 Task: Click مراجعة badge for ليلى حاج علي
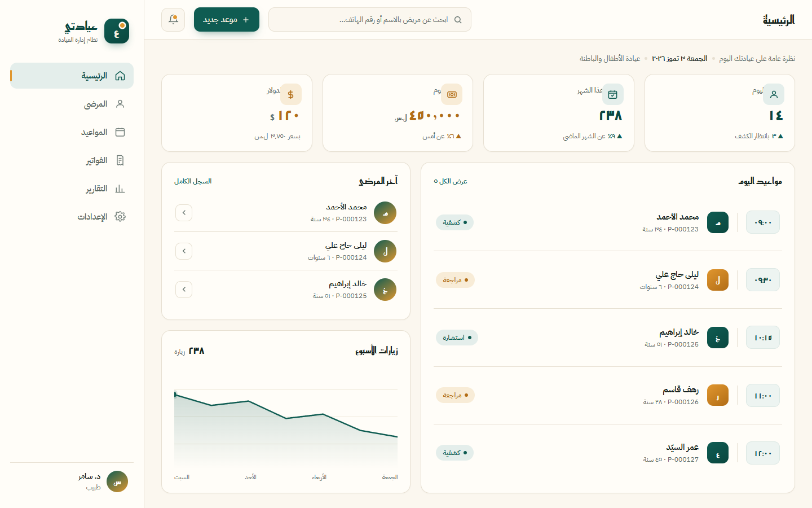pos(455,280)
